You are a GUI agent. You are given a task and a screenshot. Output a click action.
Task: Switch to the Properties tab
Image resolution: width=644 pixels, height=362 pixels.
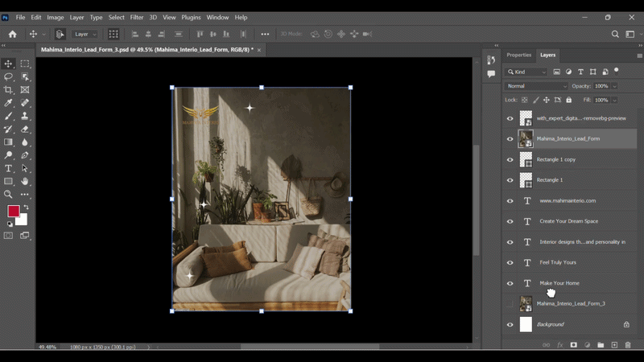coord(518,55)
